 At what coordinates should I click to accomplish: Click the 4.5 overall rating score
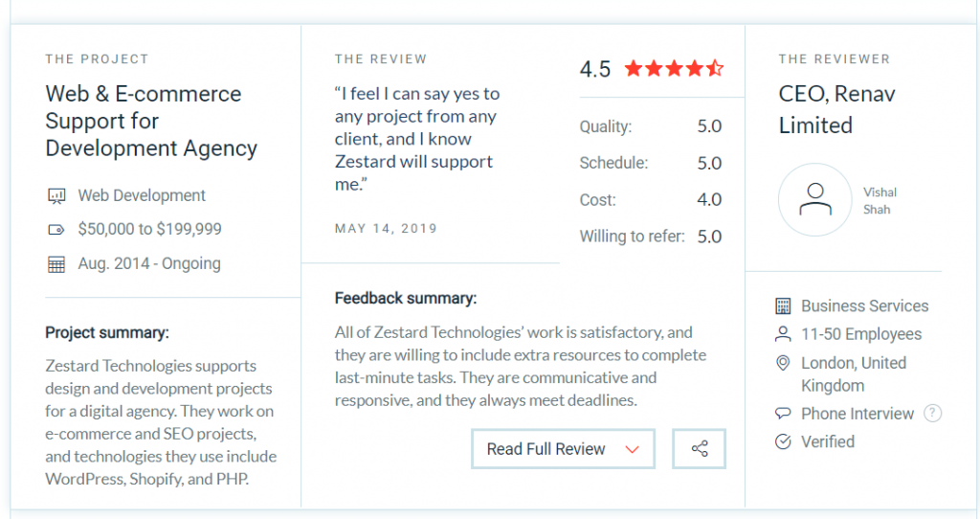(x=595, y=69)
